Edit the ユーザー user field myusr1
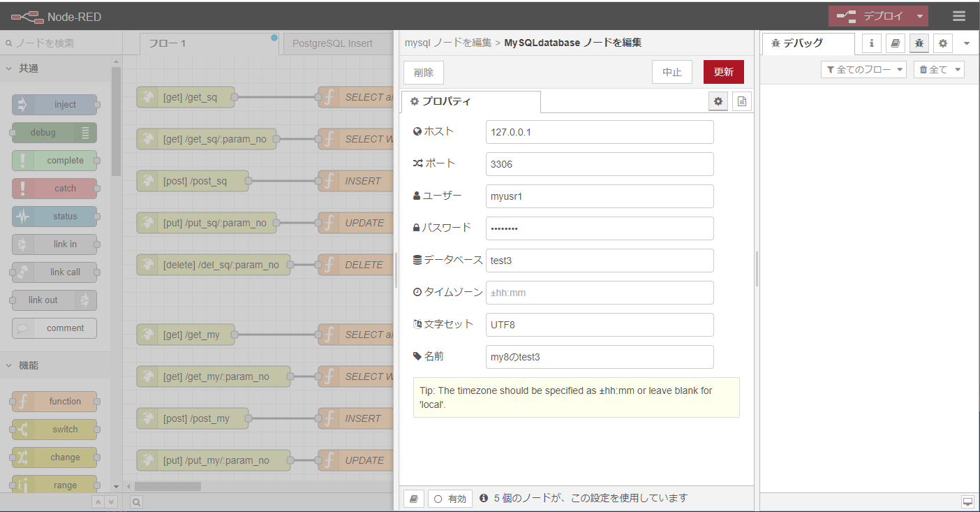This screenshot has width=980, height=512. 600,196
